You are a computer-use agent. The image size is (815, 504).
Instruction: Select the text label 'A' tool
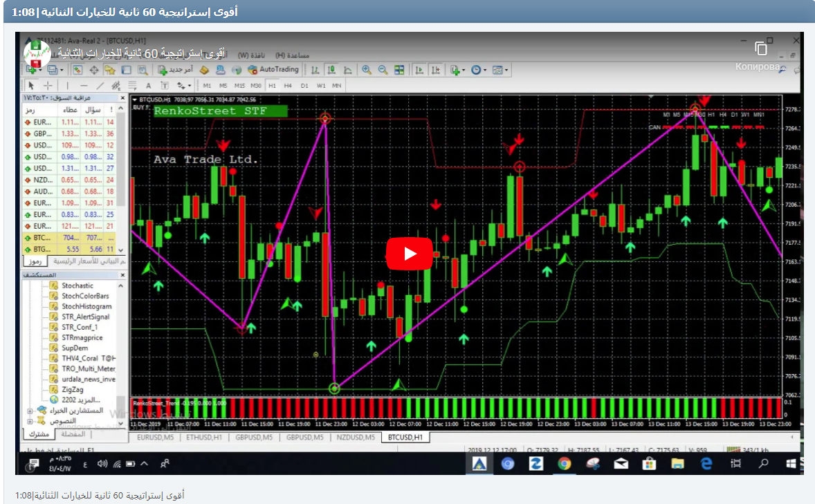[148, 86]
